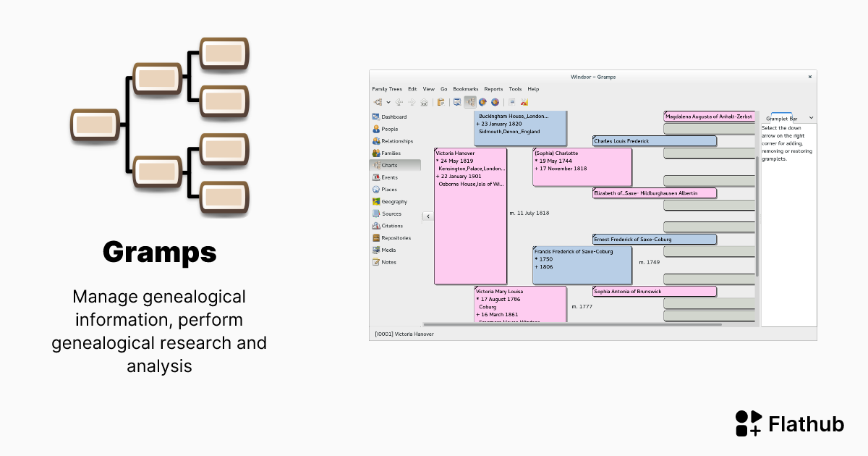Select the Francis Frederick of Saxe-Coburg box

[x=582, y=265]
